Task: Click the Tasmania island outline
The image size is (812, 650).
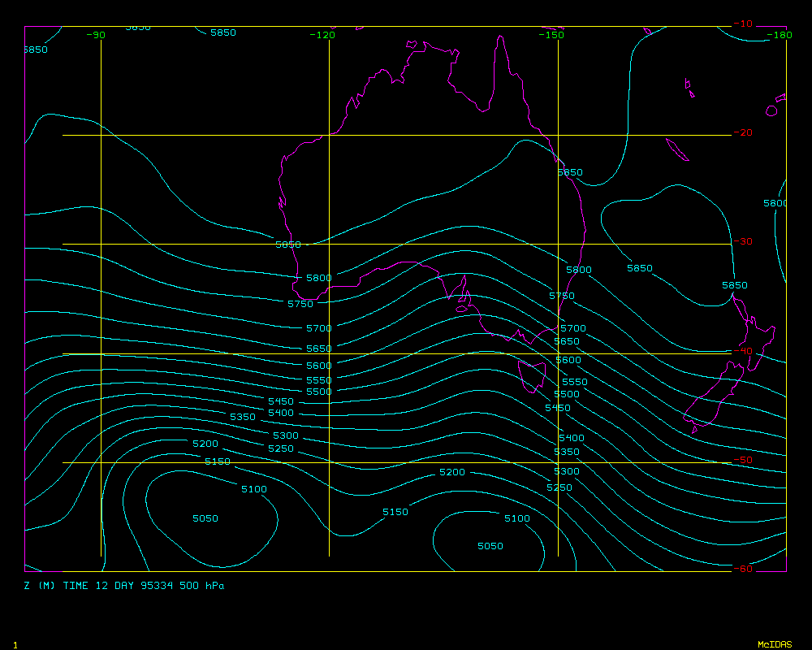Action: [532, 375]
